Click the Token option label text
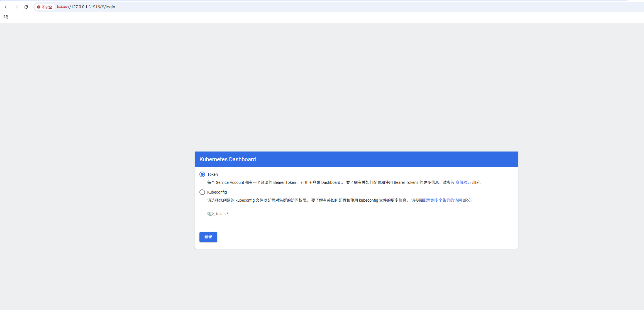The width and height of the screenshot is (644, 310). click(212, 174)
